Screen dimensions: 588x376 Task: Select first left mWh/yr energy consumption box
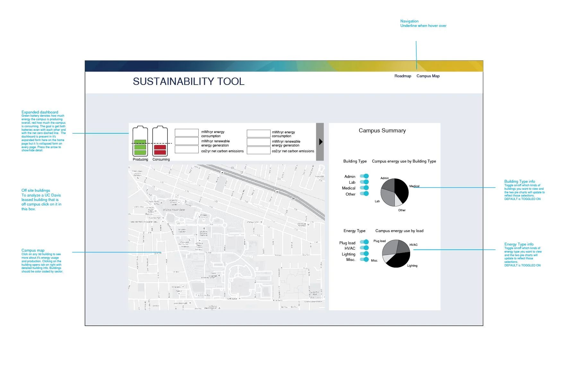coord(187,133)
